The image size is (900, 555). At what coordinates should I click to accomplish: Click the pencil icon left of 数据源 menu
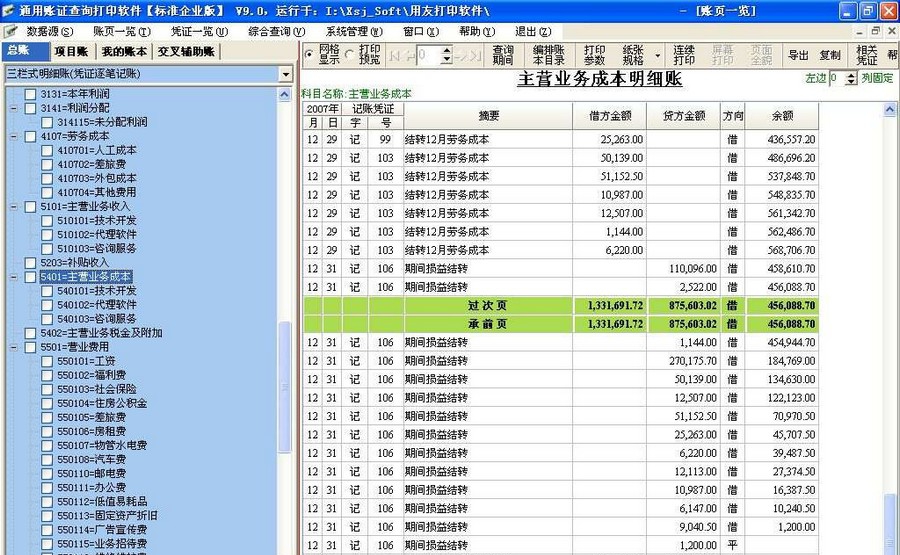(x=10, y=32)
